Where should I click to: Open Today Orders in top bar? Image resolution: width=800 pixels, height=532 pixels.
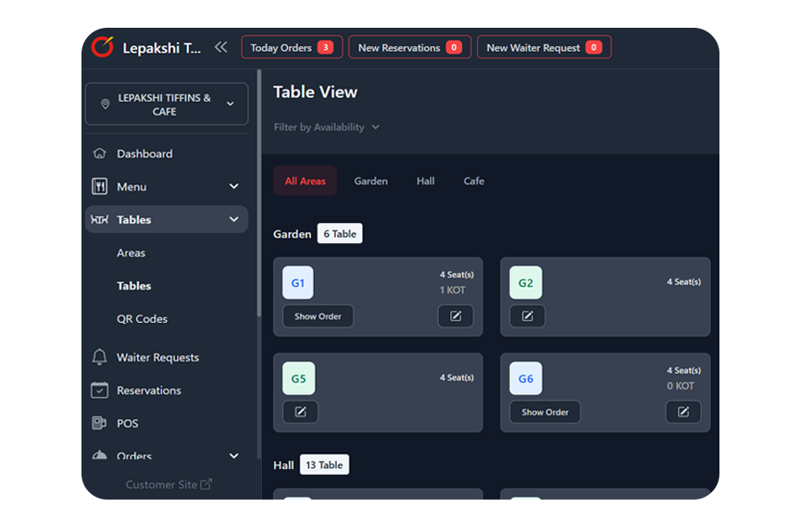click(x=292, y=47)
